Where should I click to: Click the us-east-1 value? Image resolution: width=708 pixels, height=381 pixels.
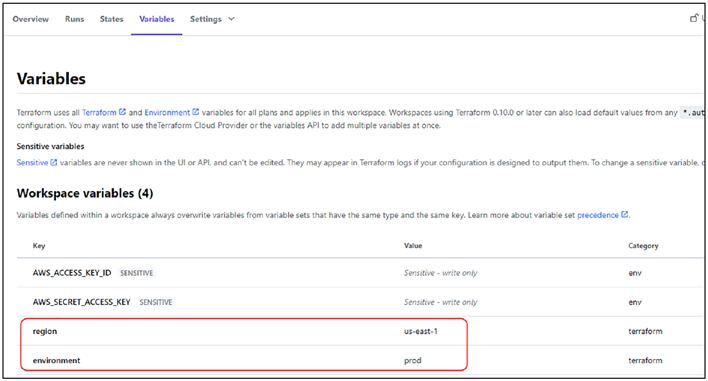pyautogui.click(x=421, y=331)
